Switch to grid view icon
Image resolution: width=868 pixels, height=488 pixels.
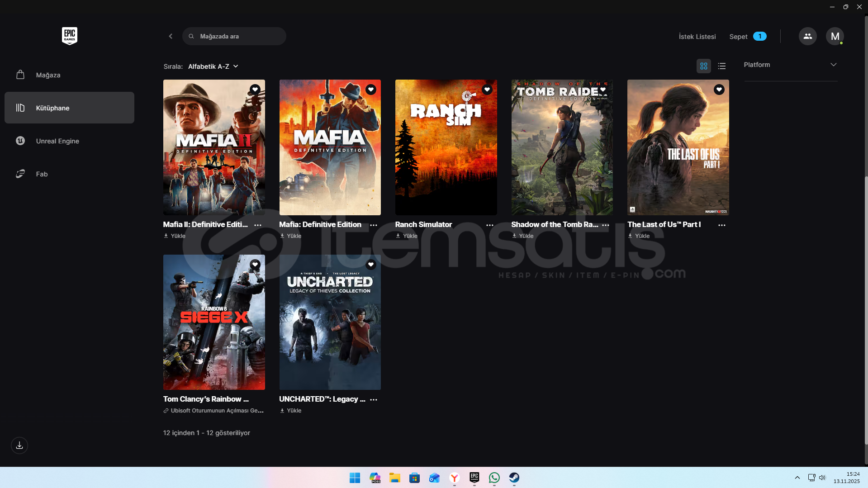coord(704,66)
